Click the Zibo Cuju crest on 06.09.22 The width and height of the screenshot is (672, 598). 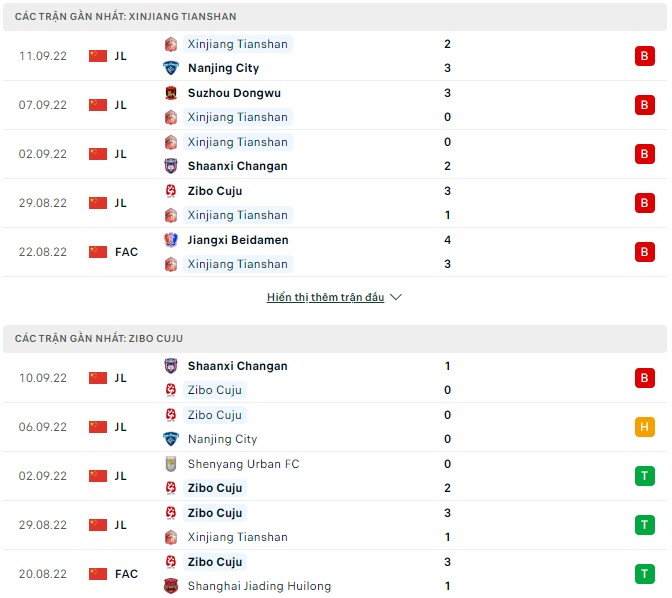point(170,415)
